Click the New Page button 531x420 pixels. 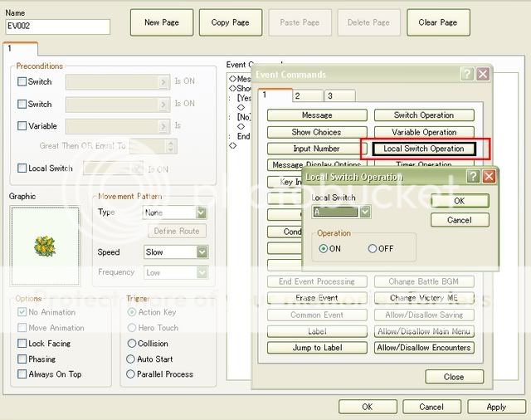(x=162, y=22)
